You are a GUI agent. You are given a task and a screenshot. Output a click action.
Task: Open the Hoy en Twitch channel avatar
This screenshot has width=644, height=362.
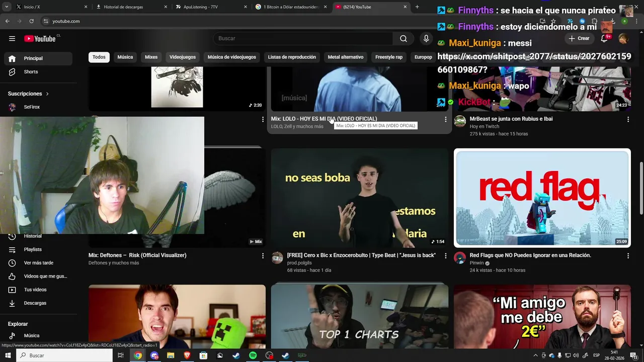[460, 121]
